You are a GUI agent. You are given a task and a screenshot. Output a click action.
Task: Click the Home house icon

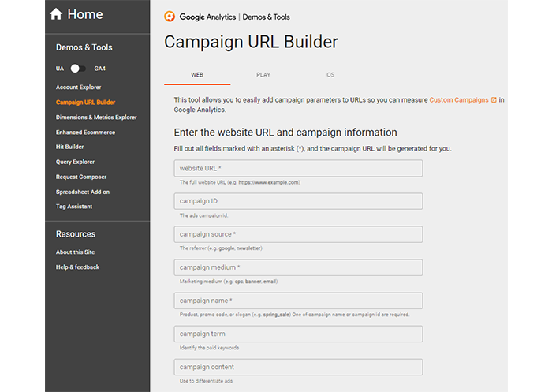click(56, 14)
